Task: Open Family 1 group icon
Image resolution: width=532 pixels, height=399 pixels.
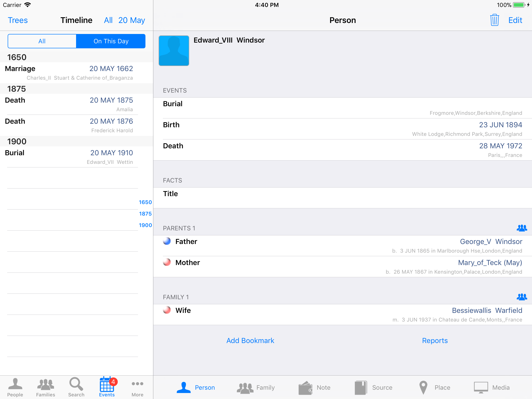Action: coord(521,297)
